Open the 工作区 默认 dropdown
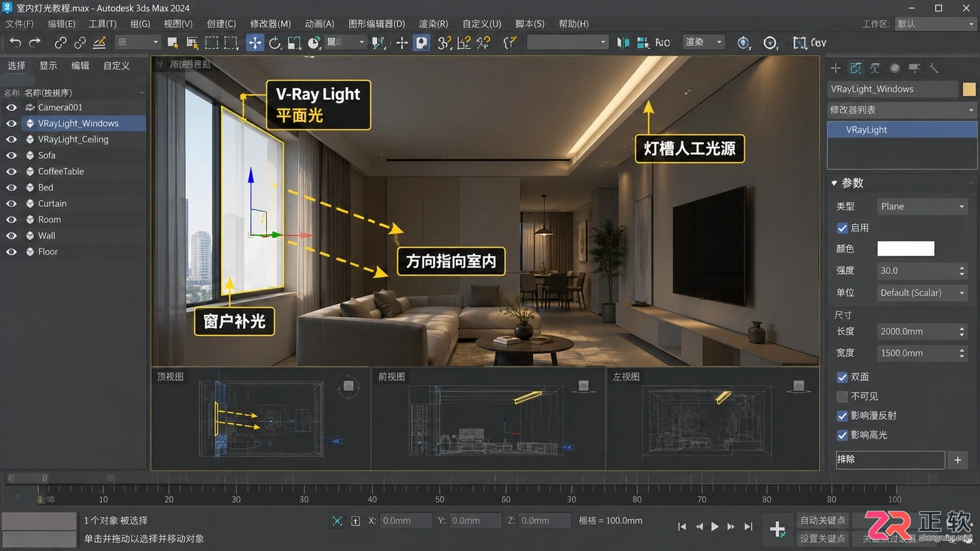 (x=935, y=24)
